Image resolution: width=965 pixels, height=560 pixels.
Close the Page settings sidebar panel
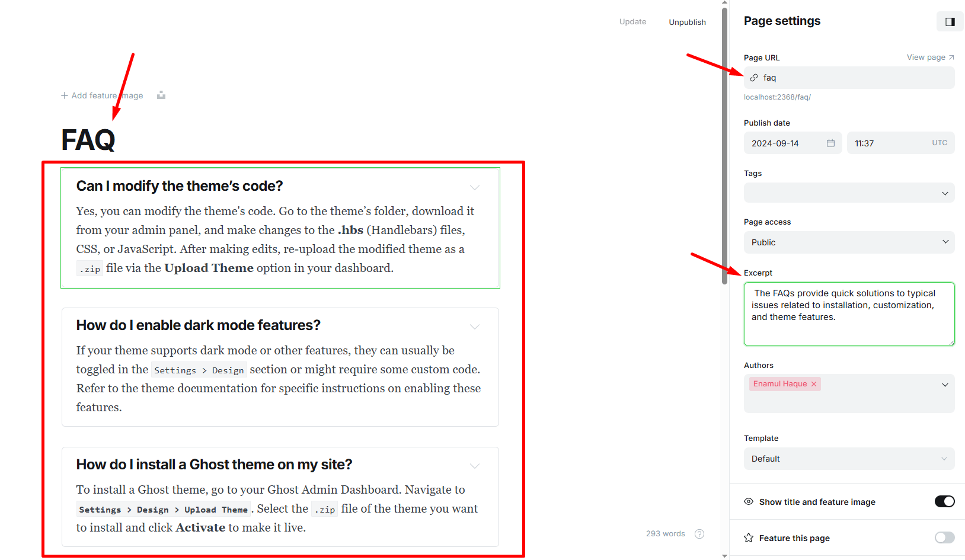[950, 22]
